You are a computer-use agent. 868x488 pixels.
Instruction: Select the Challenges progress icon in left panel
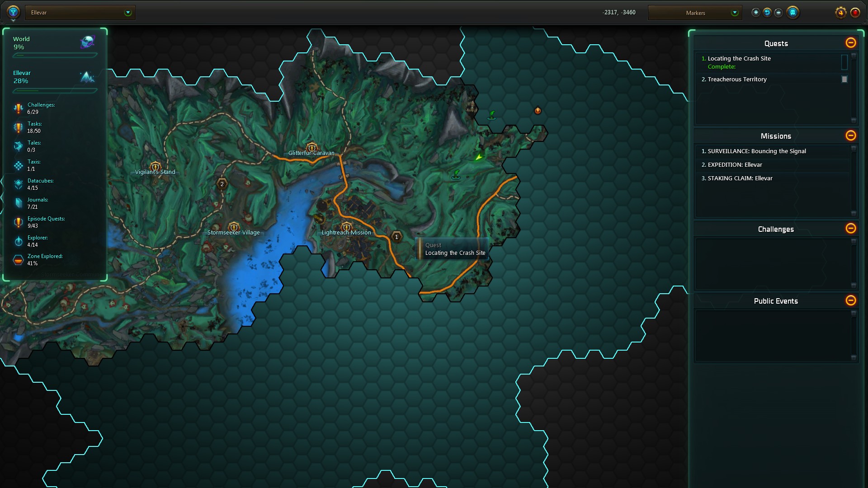click(x=18, y=108)
